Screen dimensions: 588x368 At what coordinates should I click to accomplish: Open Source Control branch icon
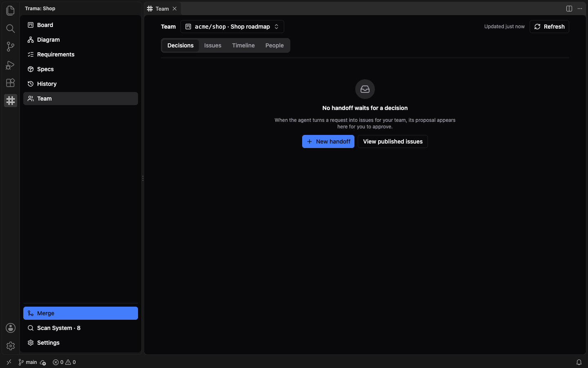(11, 46)
